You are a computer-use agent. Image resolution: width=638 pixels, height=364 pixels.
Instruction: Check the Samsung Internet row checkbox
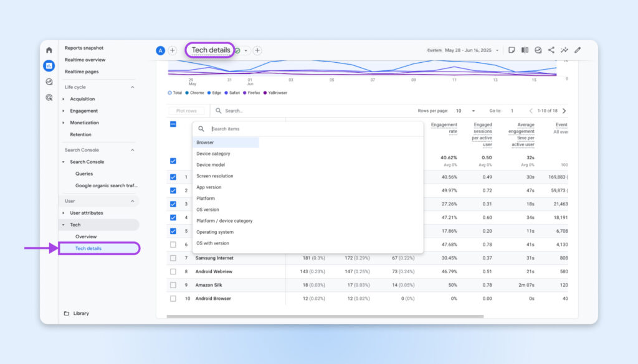[x=173, y=258]
